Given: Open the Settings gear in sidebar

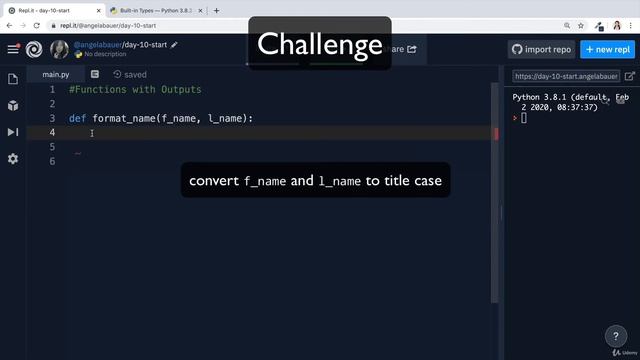Looking at the screenshot, I should click(x=13, y=159).
